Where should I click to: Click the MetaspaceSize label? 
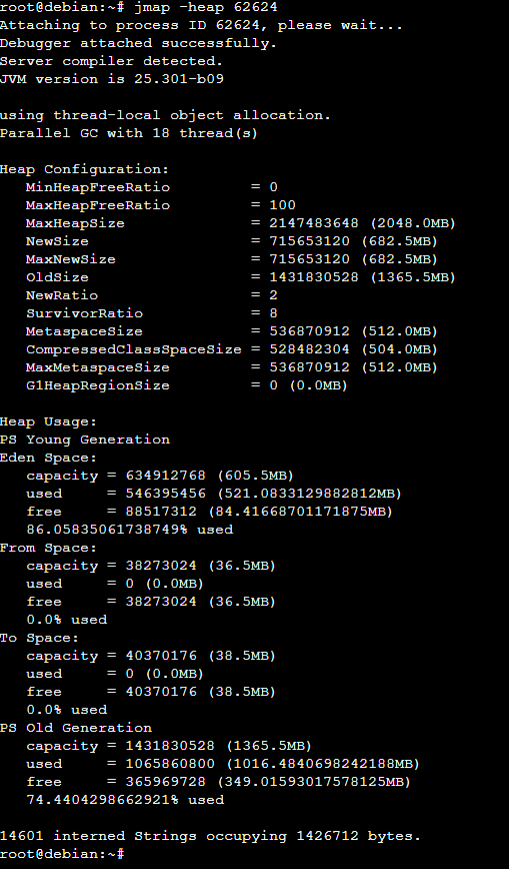84,331
